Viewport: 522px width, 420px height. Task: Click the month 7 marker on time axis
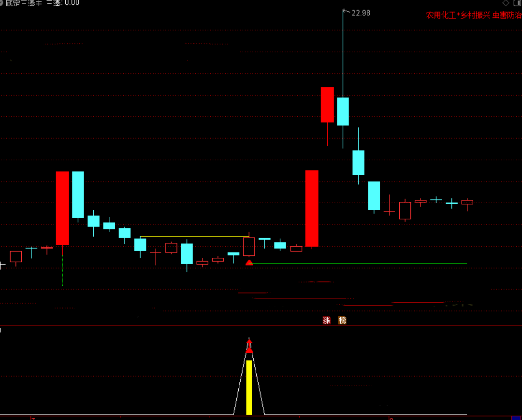pyautogui.click(x=33, y=418)
